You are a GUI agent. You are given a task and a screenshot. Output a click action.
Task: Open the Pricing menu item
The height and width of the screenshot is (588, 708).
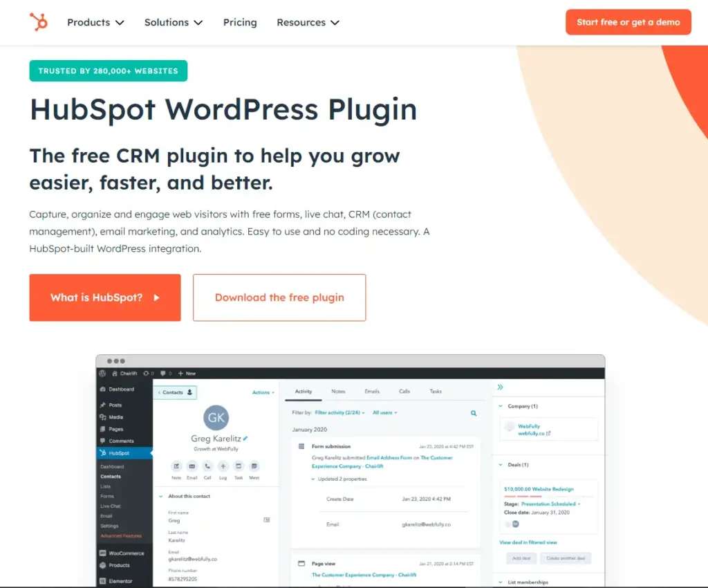240,22
